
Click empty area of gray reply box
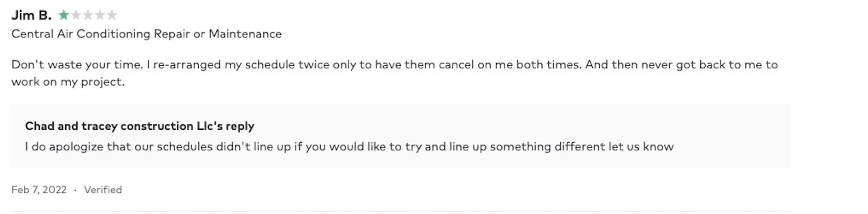[x=730, y=129]
